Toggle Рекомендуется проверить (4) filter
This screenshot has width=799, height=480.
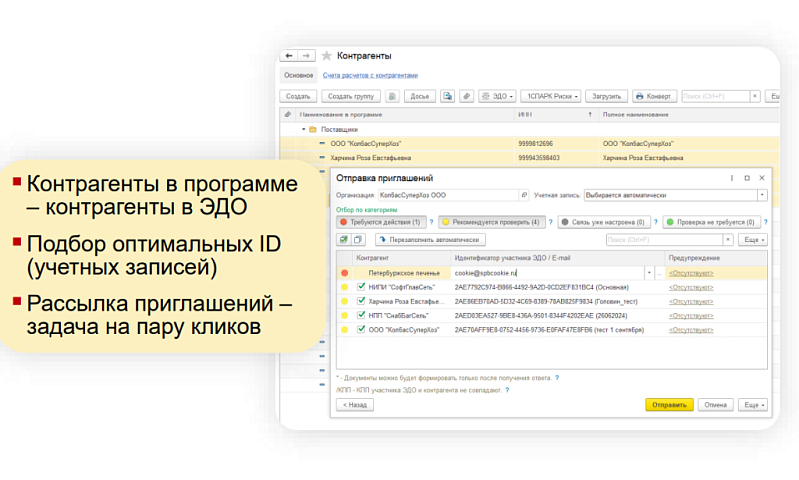492,222
